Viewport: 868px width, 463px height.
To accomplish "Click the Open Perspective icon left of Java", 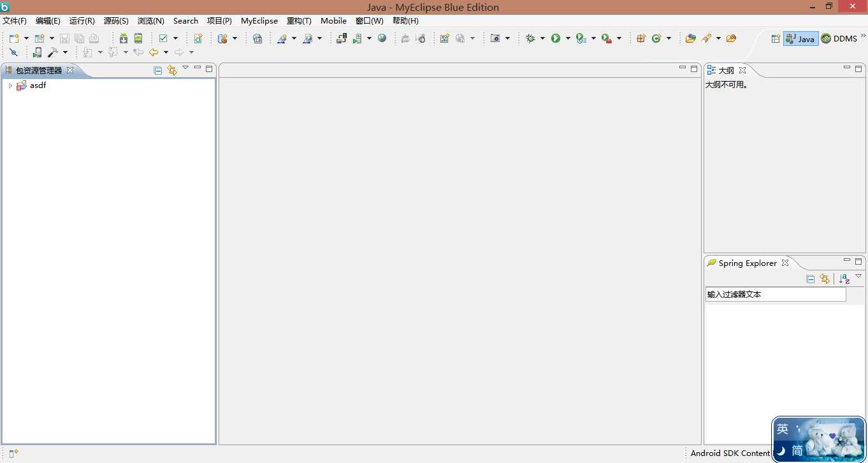I will tap(776, 38).
